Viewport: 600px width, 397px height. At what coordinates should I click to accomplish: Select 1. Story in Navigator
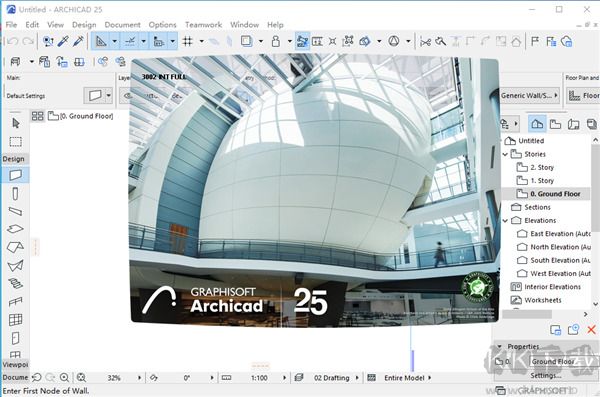(x=542, y=181)
